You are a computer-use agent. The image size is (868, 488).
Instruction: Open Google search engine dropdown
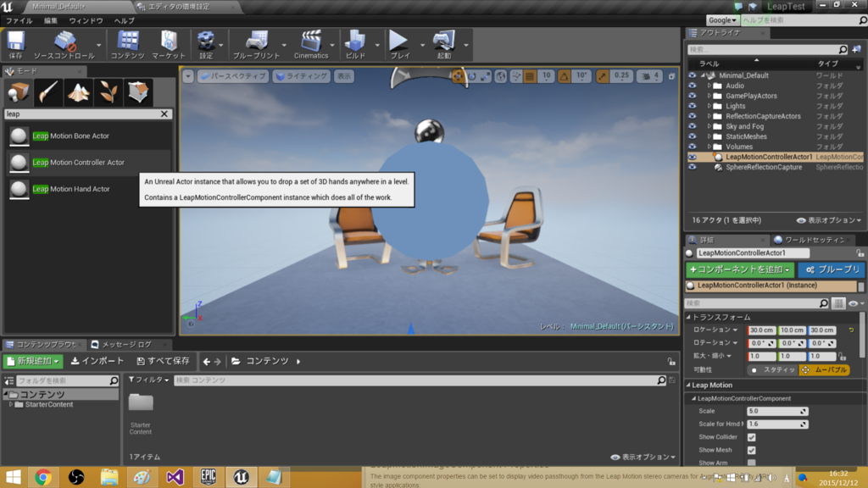pyautogui.click(x=723, y=20)
